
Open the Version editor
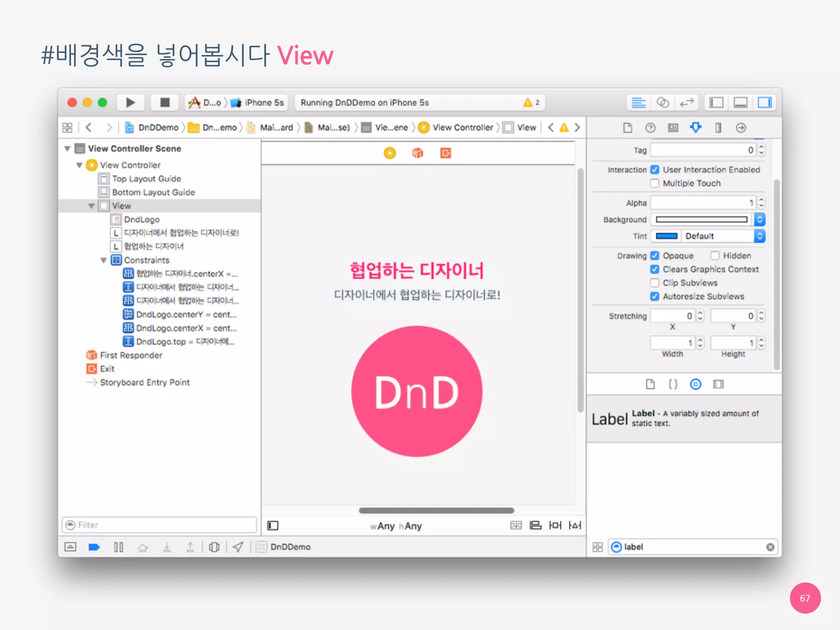point(686,103)
